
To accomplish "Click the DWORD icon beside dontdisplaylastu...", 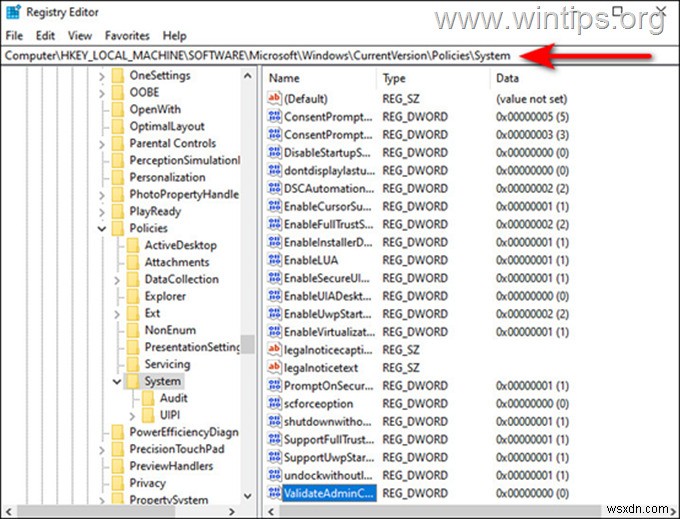I will [274, 170].
